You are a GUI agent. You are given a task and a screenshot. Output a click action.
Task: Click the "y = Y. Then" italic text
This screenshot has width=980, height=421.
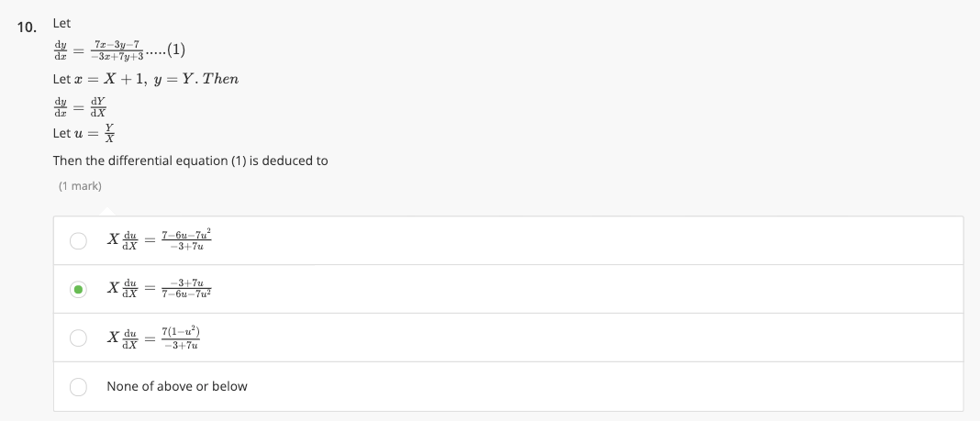[198, 79]
